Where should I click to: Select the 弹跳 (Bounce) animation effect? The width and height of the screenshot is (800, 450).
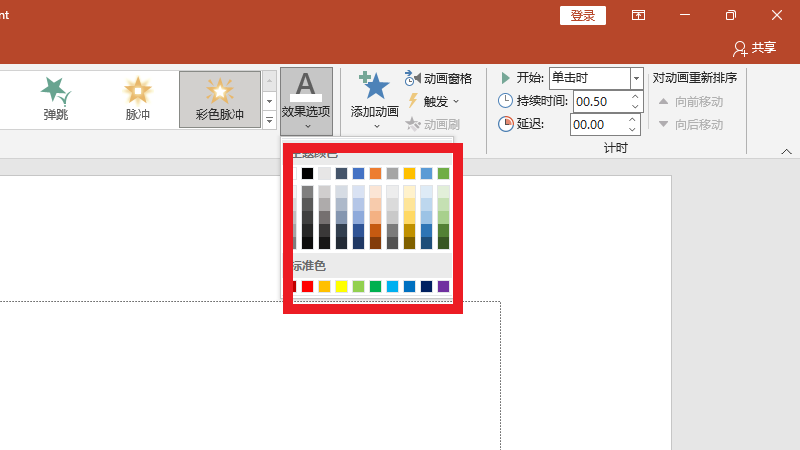pyautogui.click(x=56, y=98)
